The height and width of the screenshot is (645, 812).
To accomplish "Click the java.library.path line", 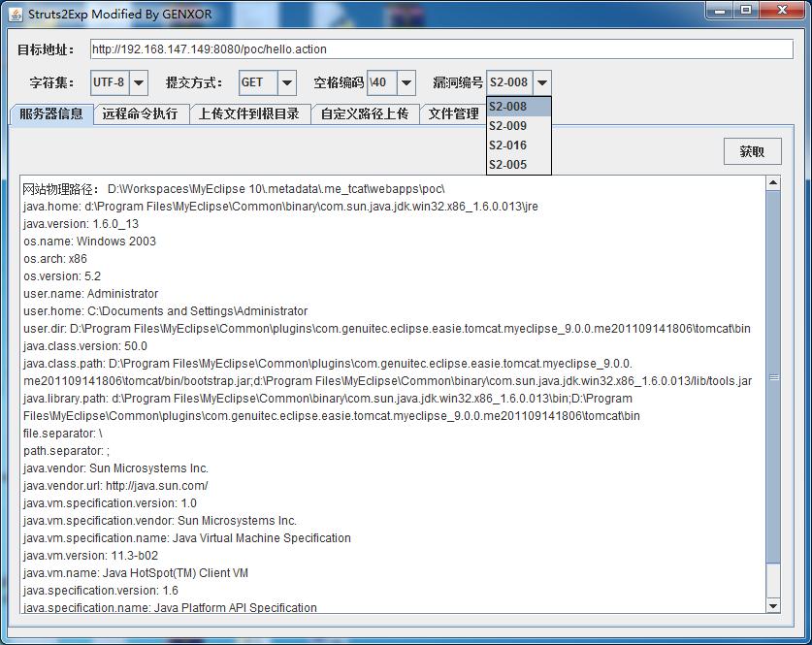I will 332,407.
